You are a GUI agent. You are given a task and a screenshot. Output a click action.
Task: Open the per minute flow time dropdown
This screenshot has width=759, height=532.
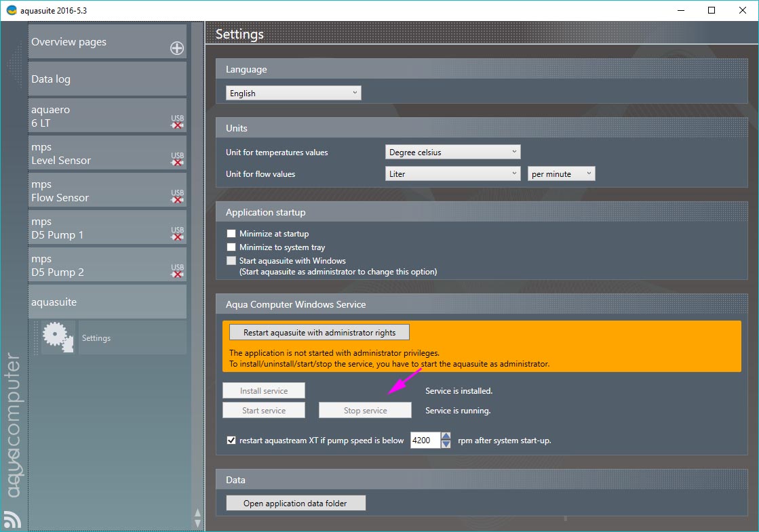[561, 174]
